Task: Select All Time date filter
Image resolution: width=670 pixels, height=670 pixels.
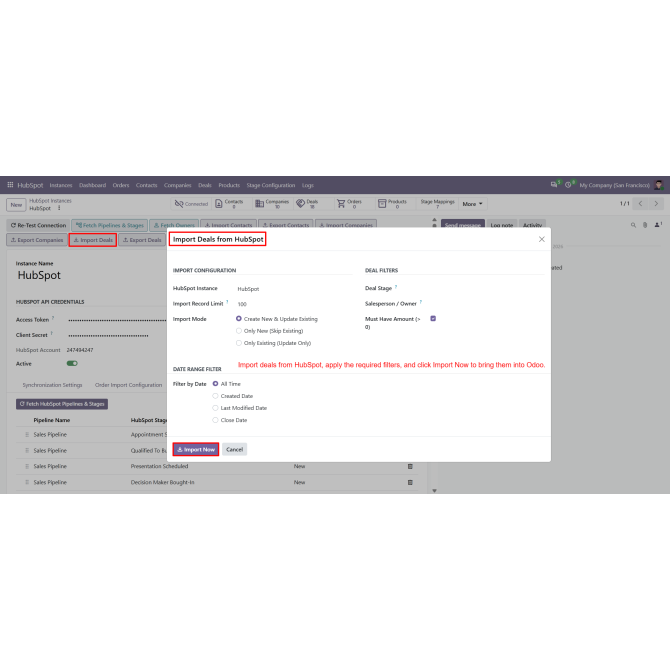Action: 215,384
